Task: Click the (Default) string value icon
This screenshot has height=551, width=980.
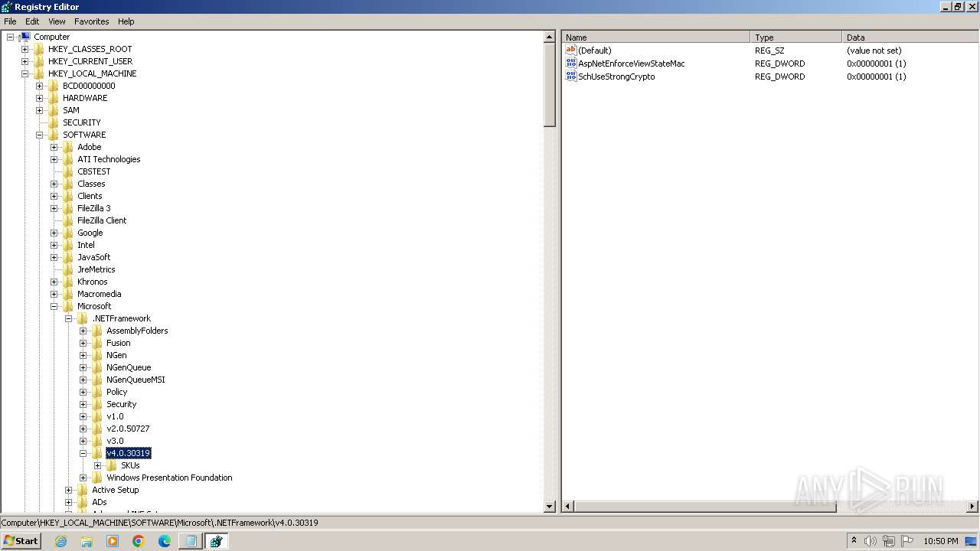Action: click(570, 51)
